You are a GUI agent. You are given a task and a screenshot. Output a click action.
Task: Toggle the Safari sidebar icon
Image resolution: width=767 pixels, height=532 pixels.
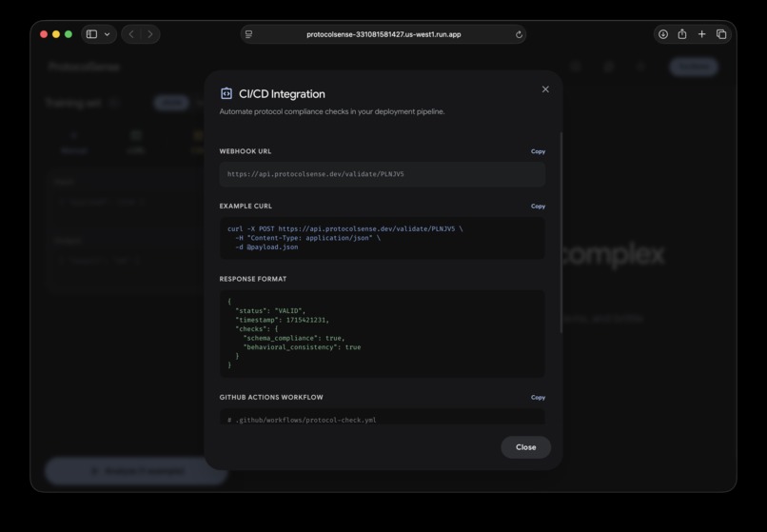[x=91, y=34]
